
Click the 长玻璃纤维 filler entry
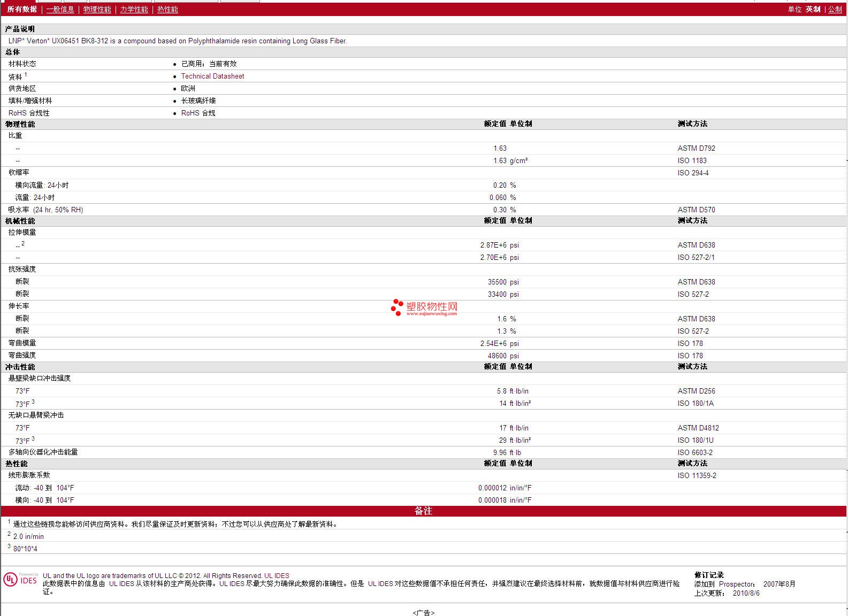(198, 101)
